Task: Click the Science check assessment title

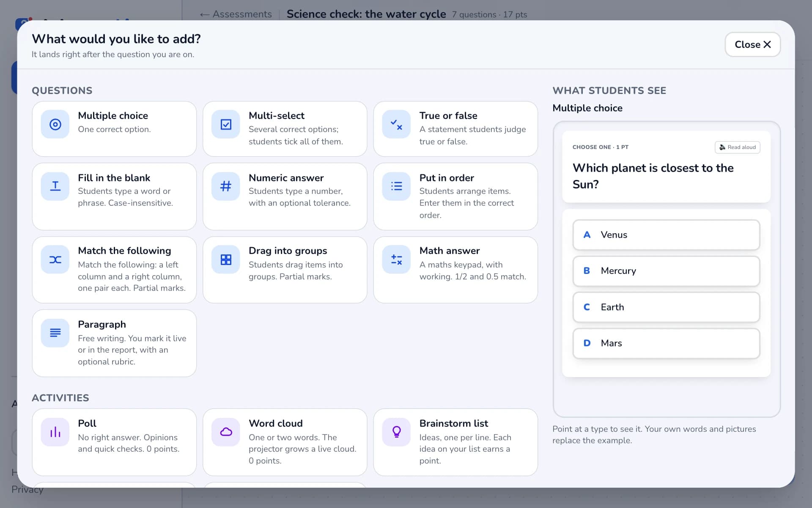Action: [x=366, y=14]
